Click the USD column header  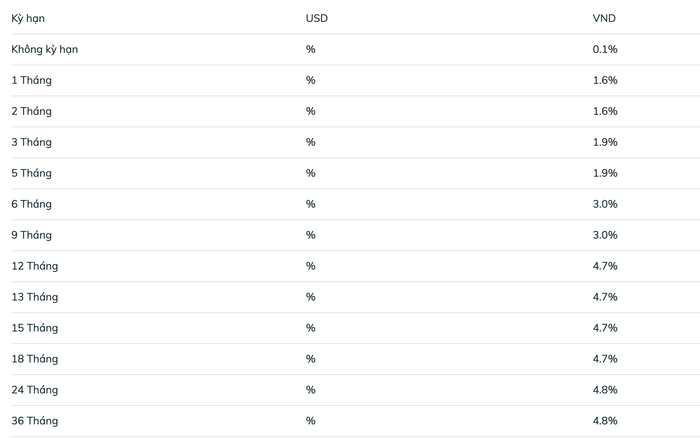(317, 18)
